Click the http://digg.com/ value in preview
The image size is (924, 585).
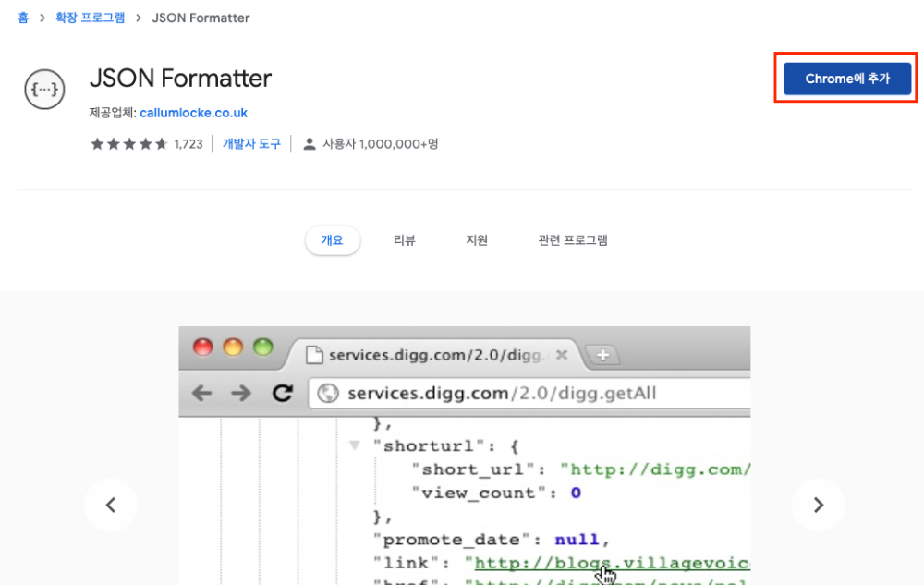(655, 469)
